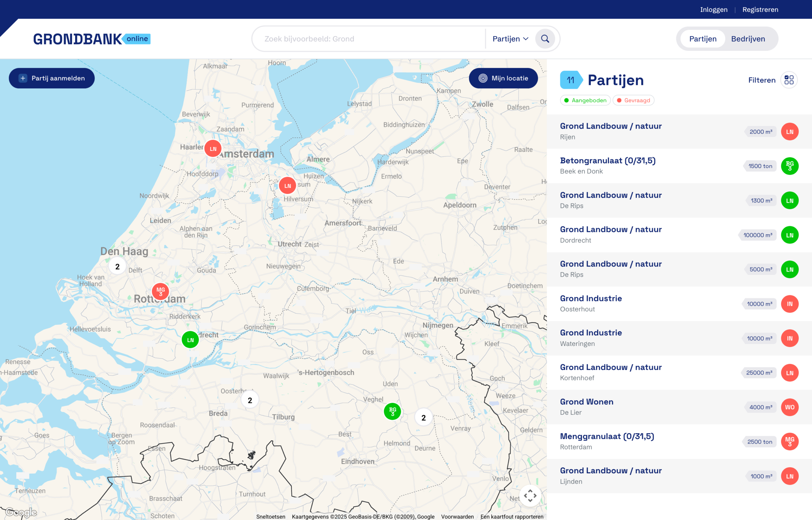Open fullscreen view via the expand icon

click(x=531, y=496)
